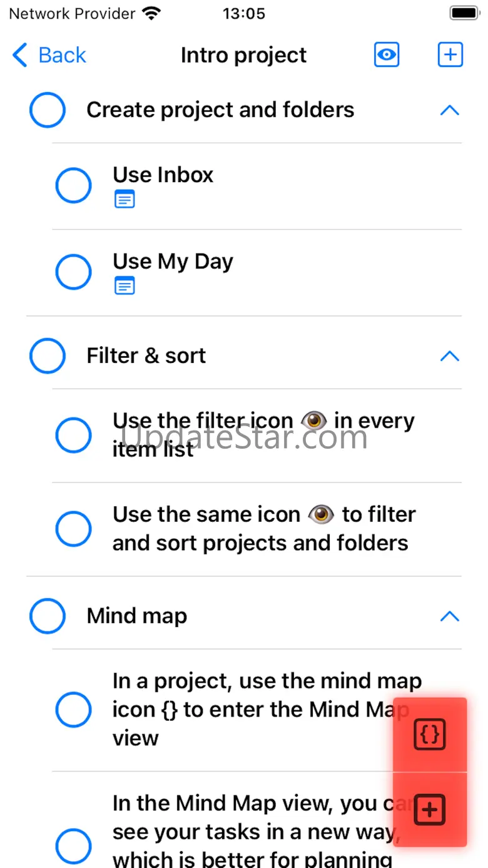The width and height of the screenshot is (488, 868).
Task: Go Back to the previous screen
Action: click(x=49, y=55)
